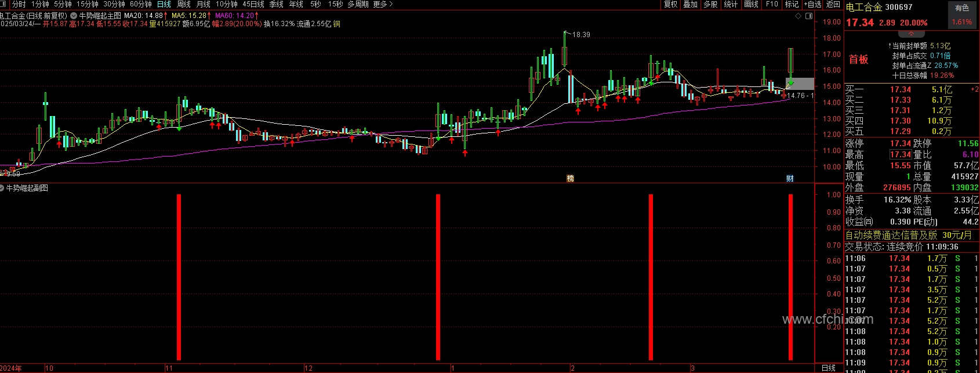Click the 涨停 17.34 value
The image size is (980, 373).
[901, 143]
